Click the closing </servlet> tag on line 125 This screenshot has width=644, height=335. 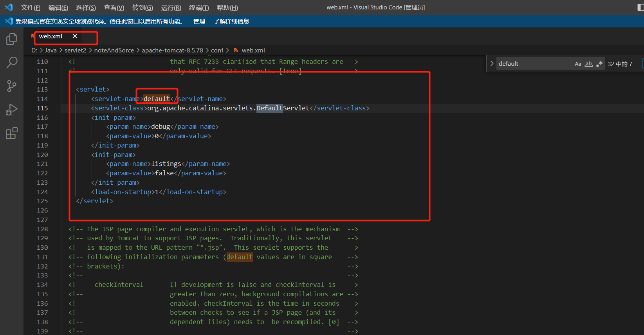click(95, 201)
